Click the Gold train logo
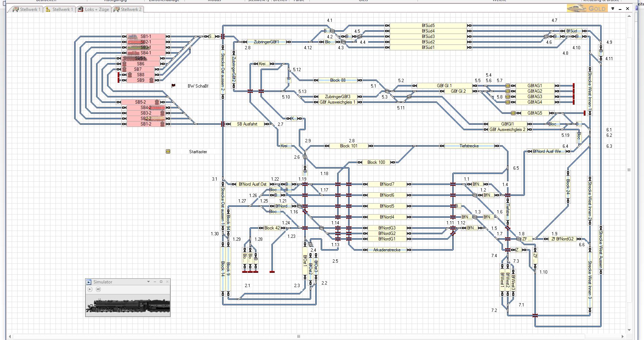The width and height of the screenshot is (644, 340). (x=587, y=8)
